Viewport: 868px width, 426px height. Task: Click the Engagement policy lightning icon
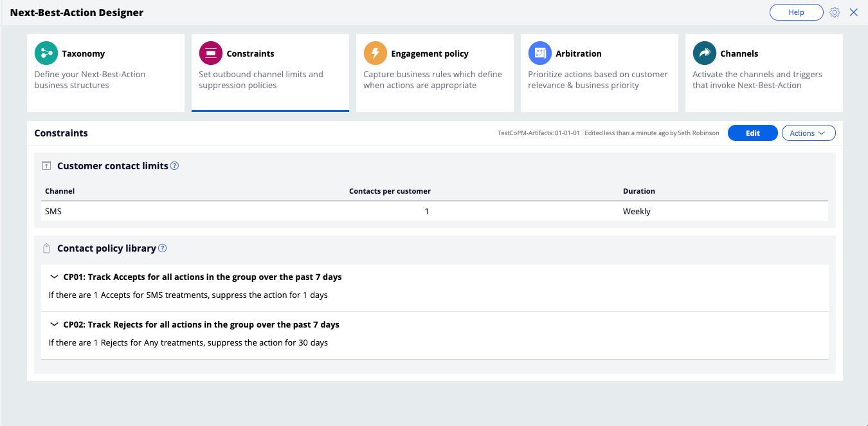pos(375,54)
